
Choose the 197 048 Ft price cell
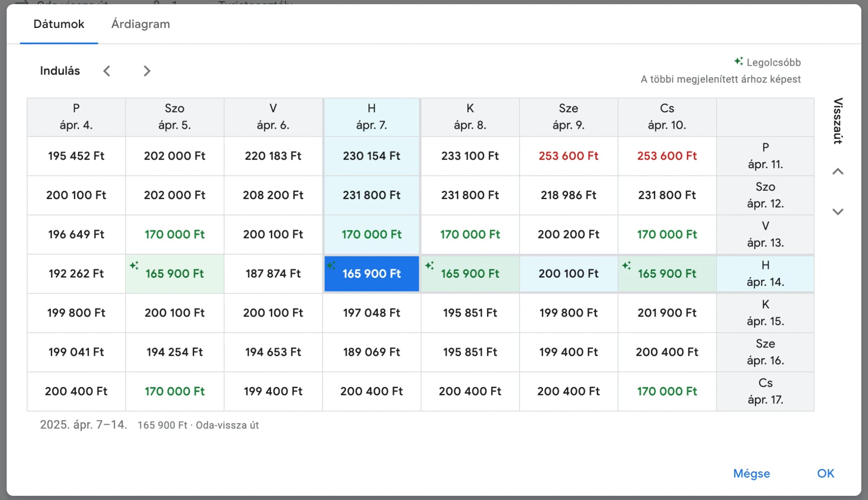[372, 313]
